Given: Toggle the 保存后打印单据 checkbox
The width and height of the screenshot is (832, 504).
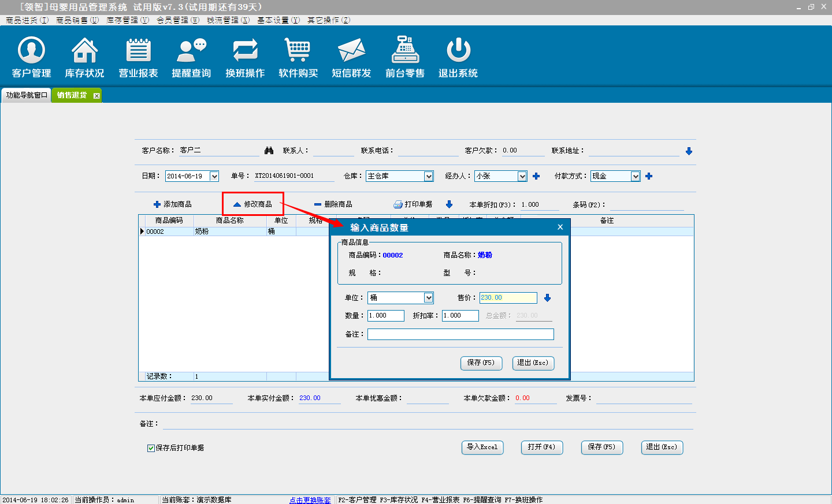Looking at the screenshot, I should (151, 448).
